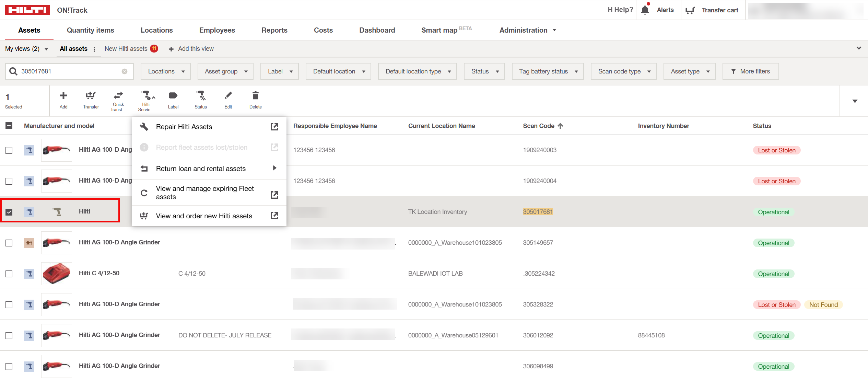Click the Edit pencil icon
Image resolution: width=868 pixels, height=381 pixels.
(228, 96)
